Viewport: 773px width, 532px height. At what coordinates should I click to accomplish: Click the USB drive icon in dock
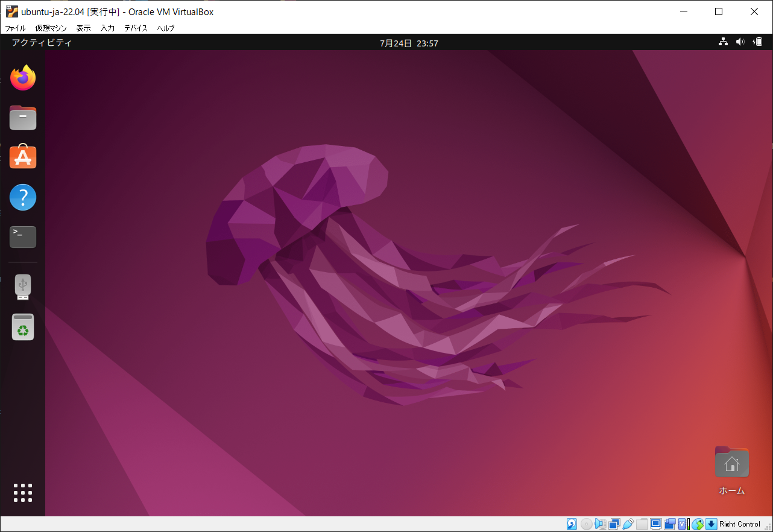tap(23, 287)
